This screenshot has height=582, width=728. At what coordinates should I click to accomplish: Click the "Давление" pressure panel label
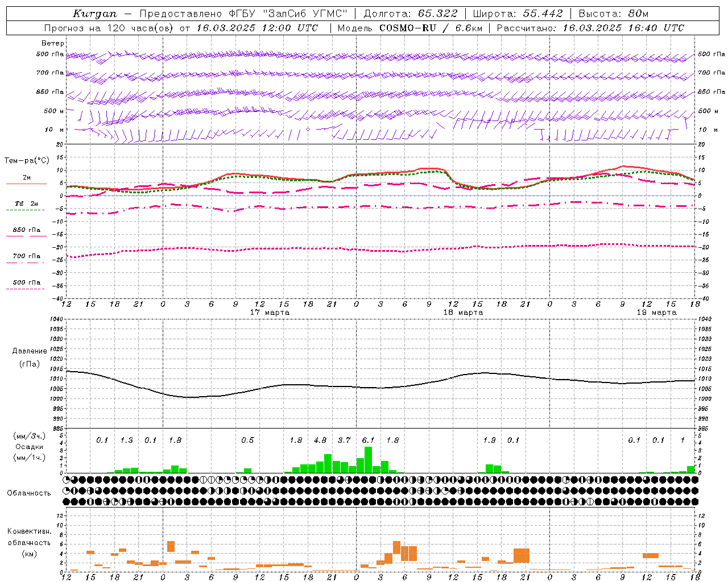pos(30,351)
